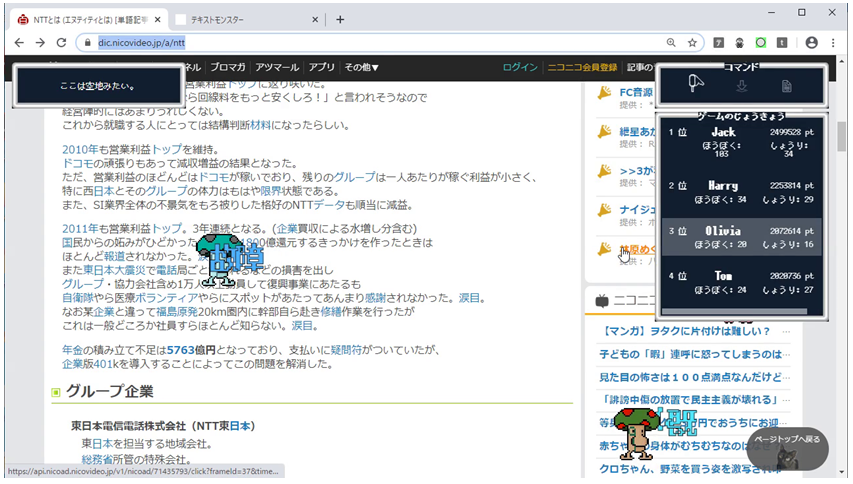Select Olivia's highlighted ranking row
853x484 pixels.
click(x=742, y=237)
